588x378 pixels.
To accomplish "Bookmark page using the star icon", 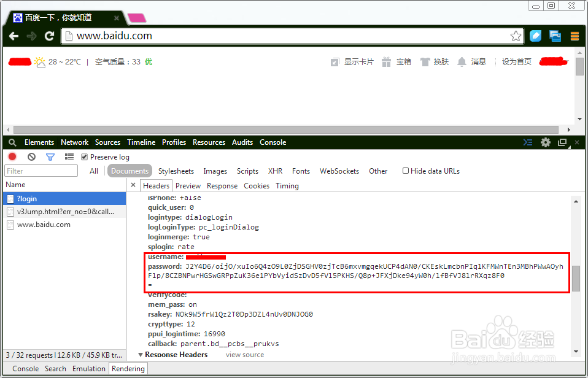I will (x=516, y=36).
